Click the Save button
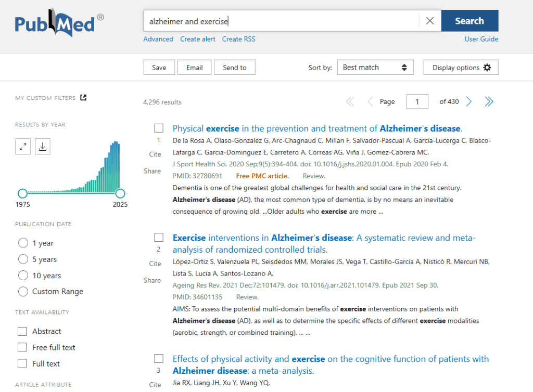Viewport: 533px width, 392px height. tap(159, 68)
